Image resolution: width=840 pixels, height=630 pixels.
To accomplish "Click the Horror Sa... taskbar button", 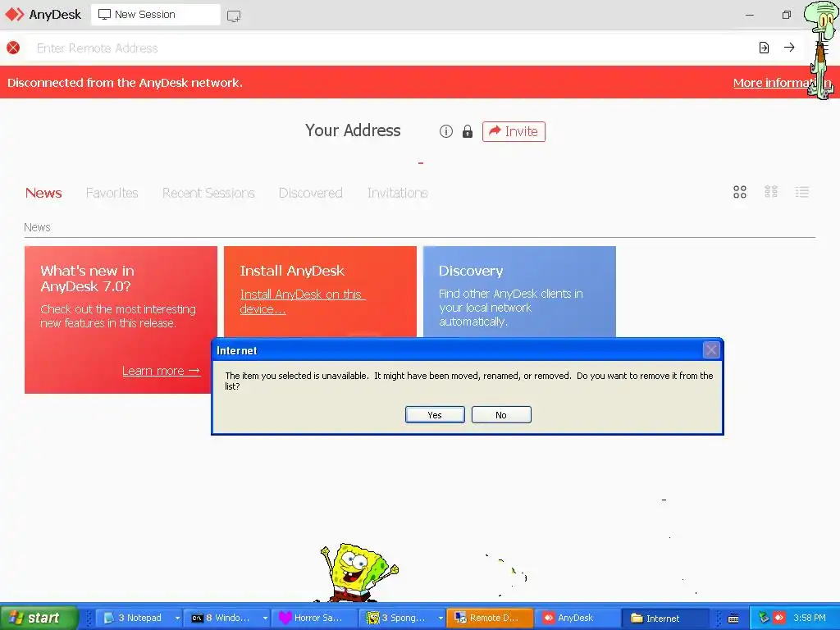I will 314,618.
